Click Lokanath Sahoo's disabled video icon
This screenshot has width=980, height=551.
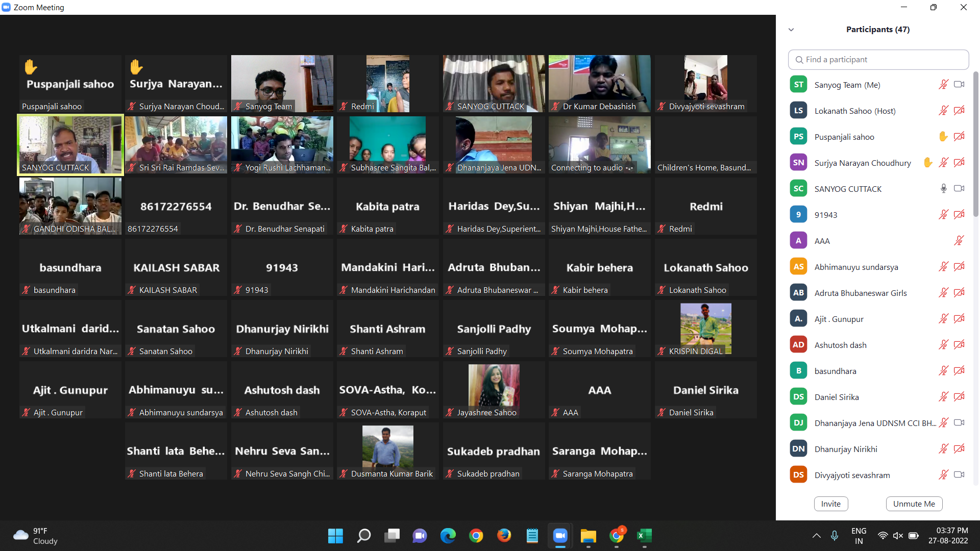click(959, 111)
